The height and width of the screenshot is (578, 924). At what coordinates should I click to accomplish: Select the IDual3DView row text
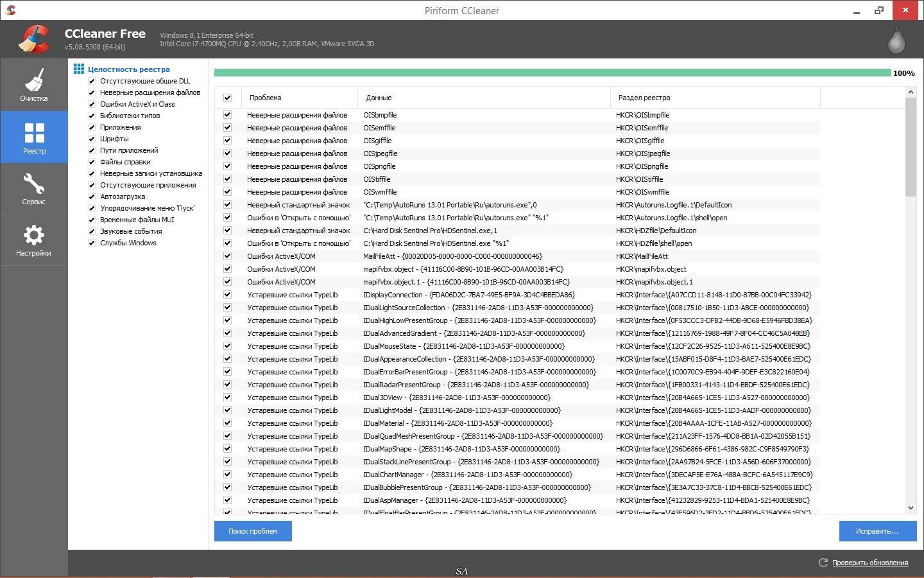pos(457,398)
